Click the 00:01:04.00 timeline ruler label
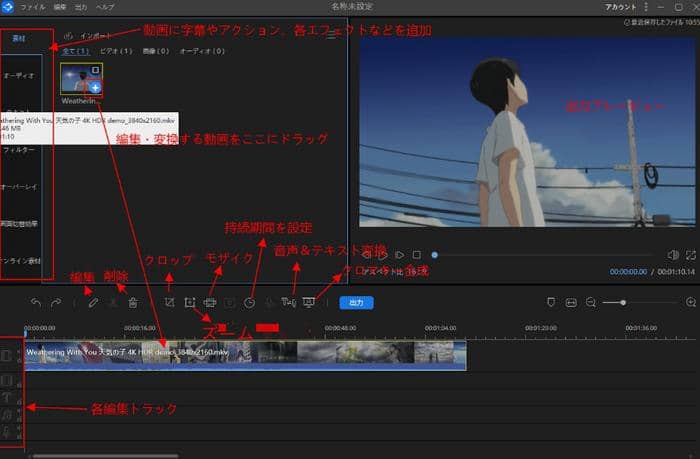 [440, 328]
